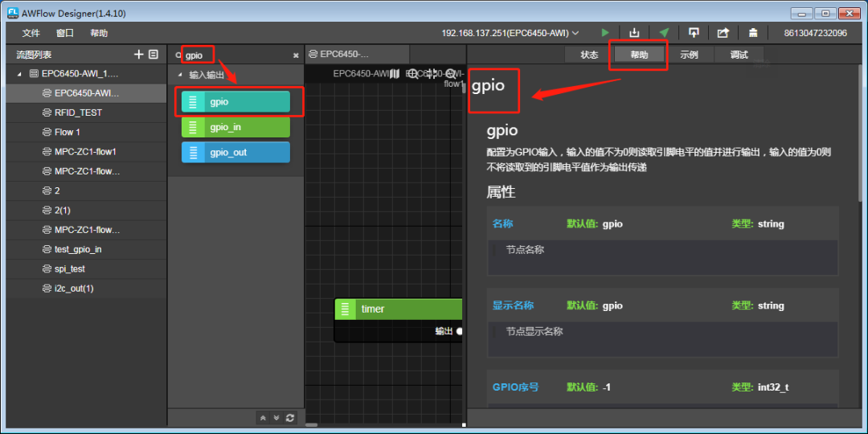Click the project icon beside EPC6450-AWI_1....
The image size is (868, 434).
click(x=33, y=74)
